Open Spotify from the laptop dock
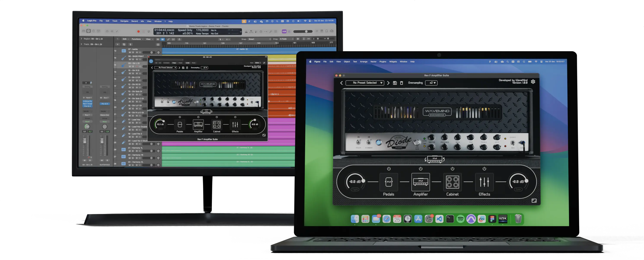The width and height of the screenshot is (644, 260). 460,219
